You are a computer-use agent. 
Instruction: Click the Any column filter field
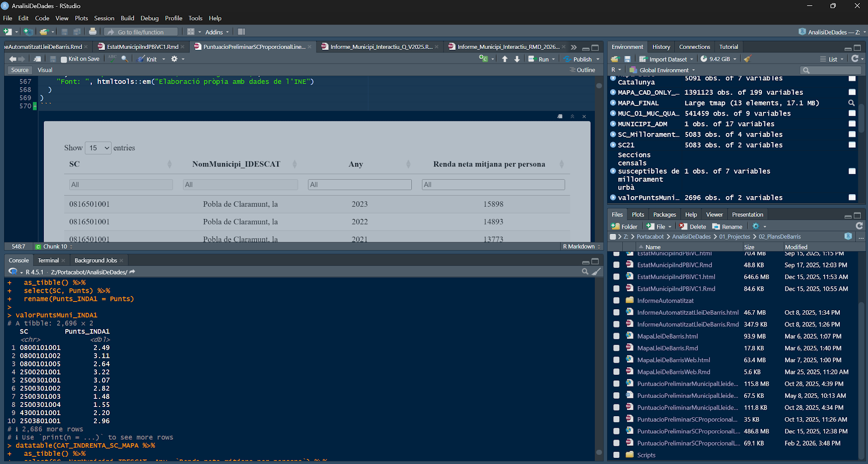click(x=359, y=184)
